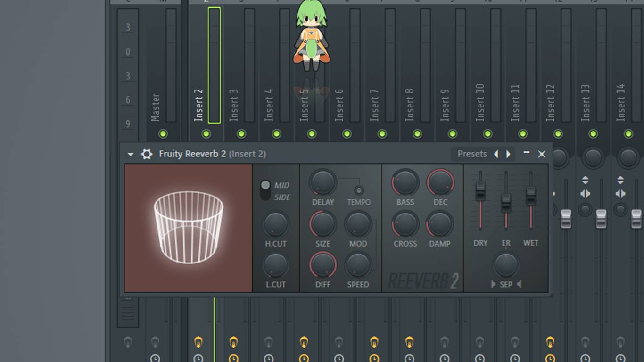Viewport: 644px width, 362px height.
Task: Click the Insert 13 stereo separation knob
Action: coord(585,209)
